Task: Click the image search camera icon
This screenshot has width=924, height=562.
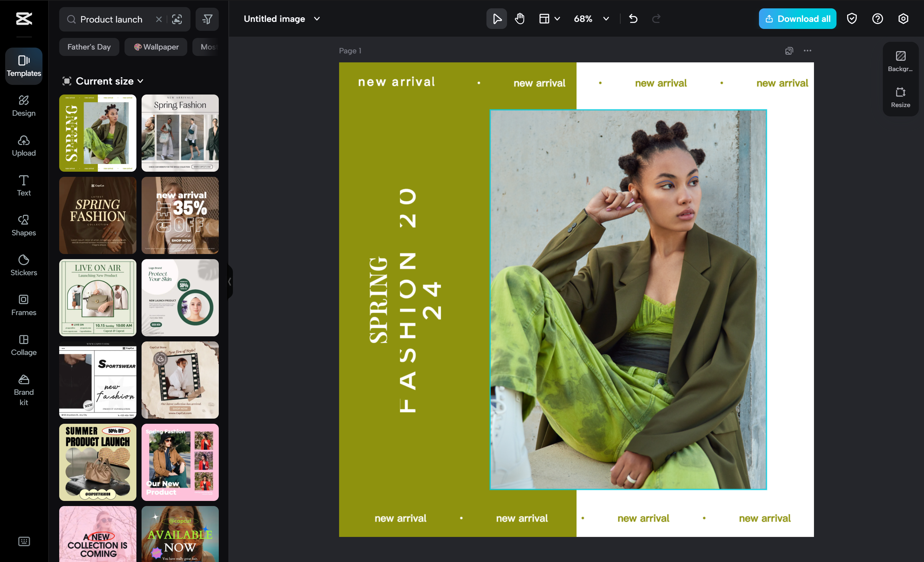Action: pyautogui.click(x=177, y=19)
